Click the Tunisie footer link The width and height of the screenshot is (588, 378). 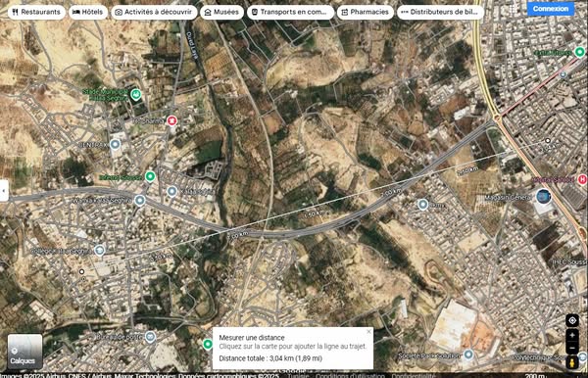299,375
